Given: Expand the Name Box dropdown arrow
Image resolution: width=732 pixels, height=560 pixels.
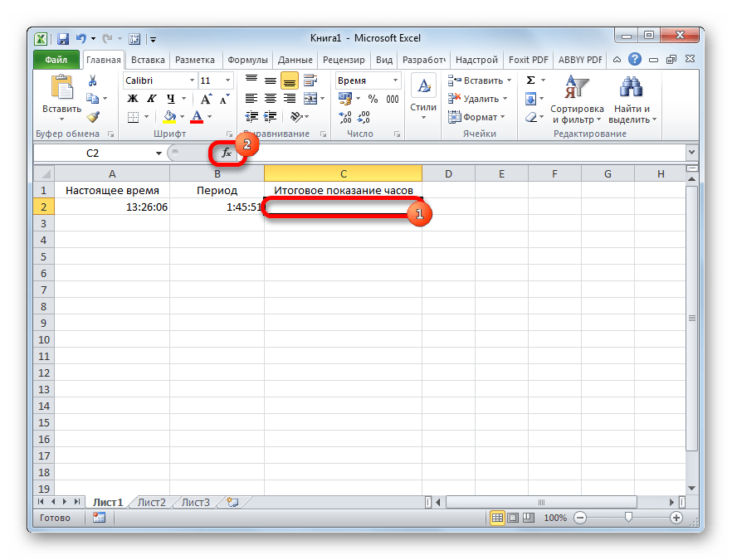Looking at the screenshot, I should click(159, 153).
